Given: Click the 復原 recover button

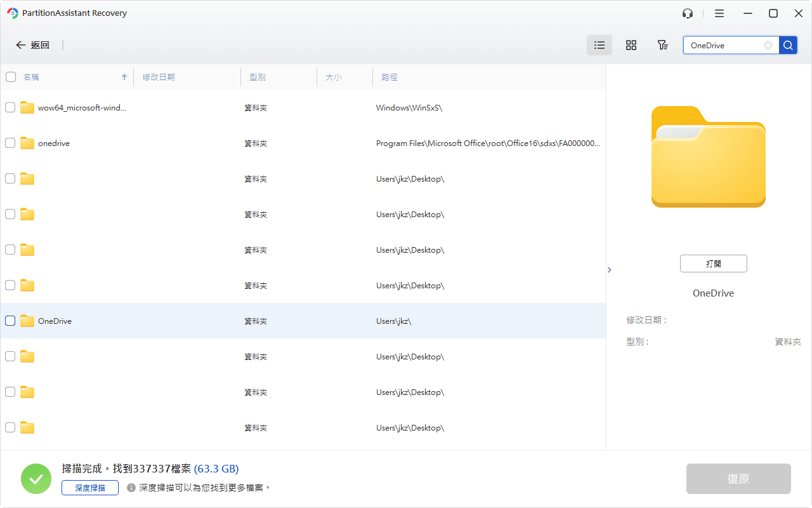Looking at the screenshot, I should [738, 479].
